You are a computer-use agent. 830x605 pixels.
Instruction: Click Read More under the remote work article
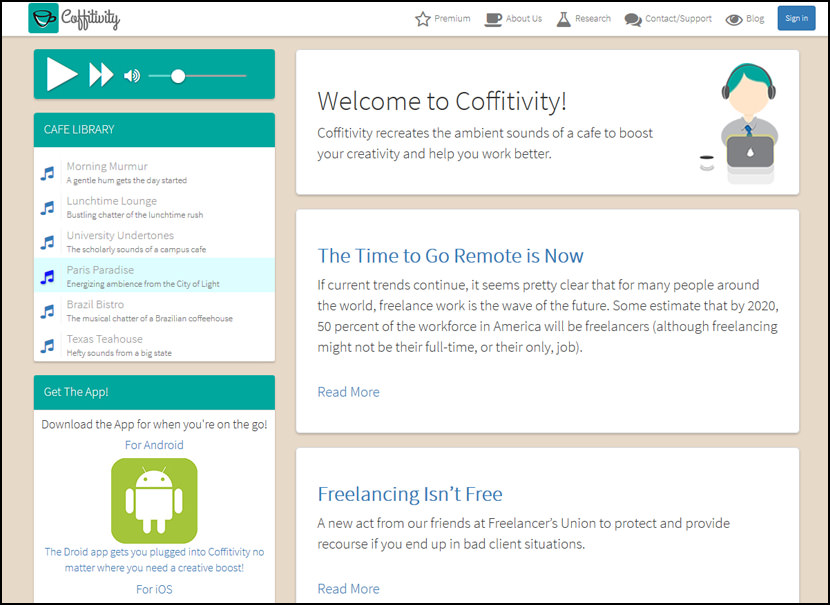348,392
